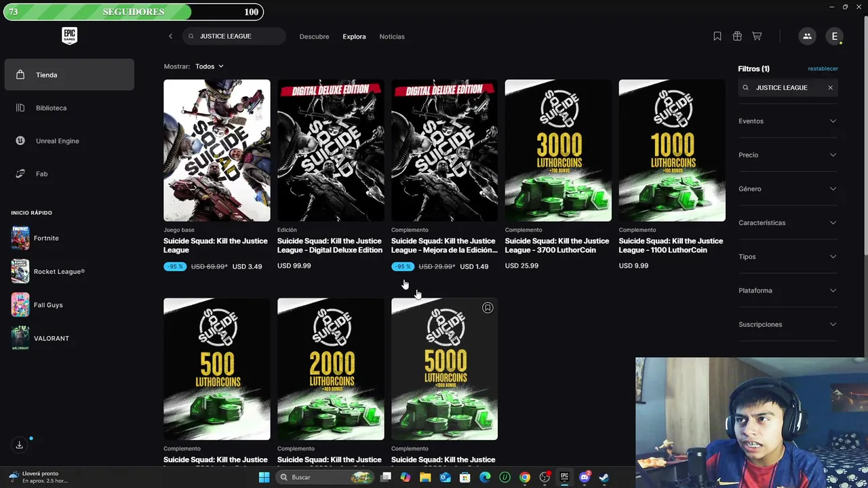Open Suicide Squad base game title link
868x488 pixels.
click(215, 245)
